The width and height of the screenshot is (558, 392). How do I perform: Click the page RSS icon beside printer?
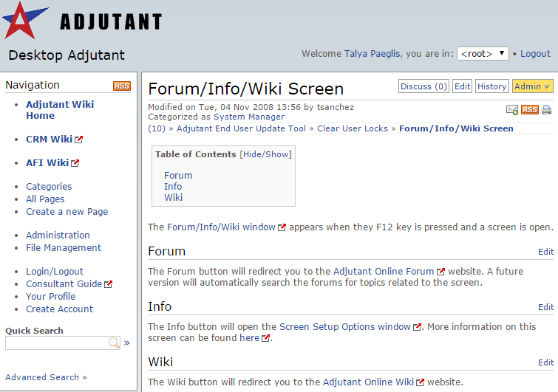[529, 110]
